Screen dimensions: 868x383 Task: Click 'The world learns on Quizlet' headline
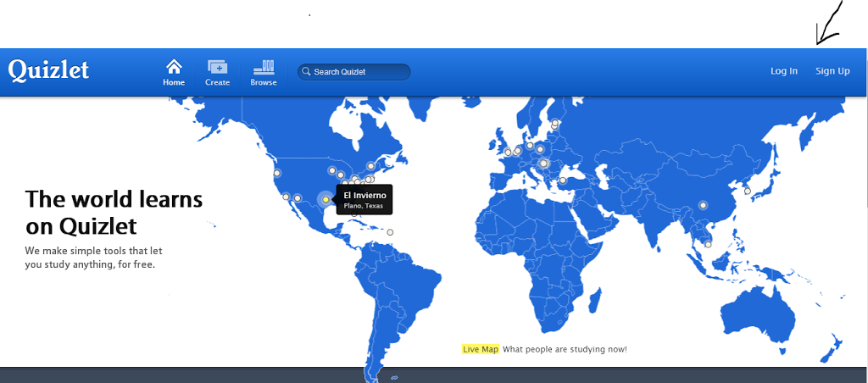[x=114, y=213]
